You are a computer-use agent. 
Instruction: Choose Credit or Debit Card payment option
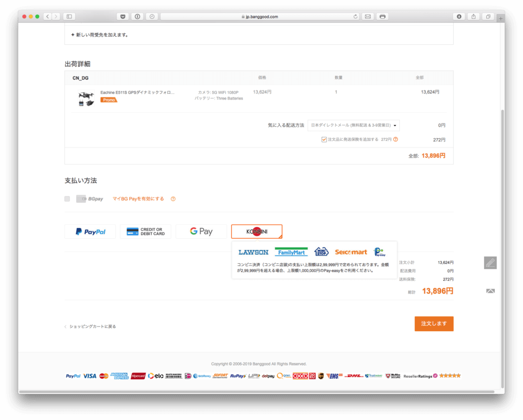pos(146,232)
